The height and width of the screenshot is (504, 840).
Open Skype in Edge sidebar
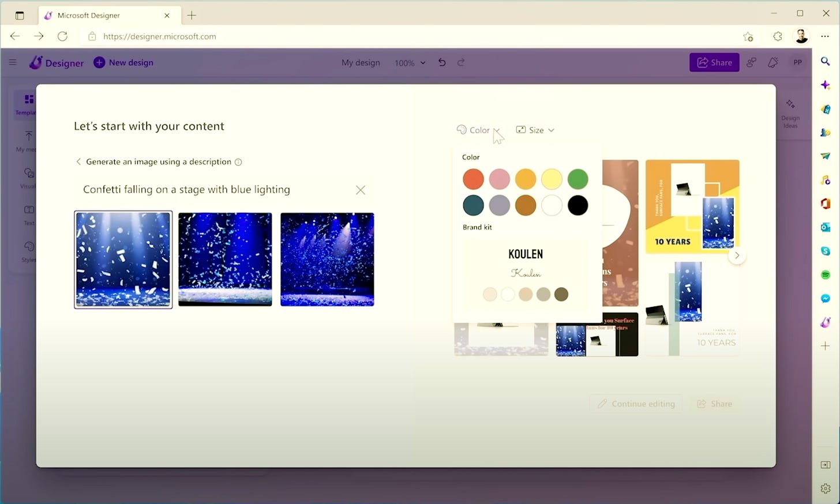coord(826,251)
